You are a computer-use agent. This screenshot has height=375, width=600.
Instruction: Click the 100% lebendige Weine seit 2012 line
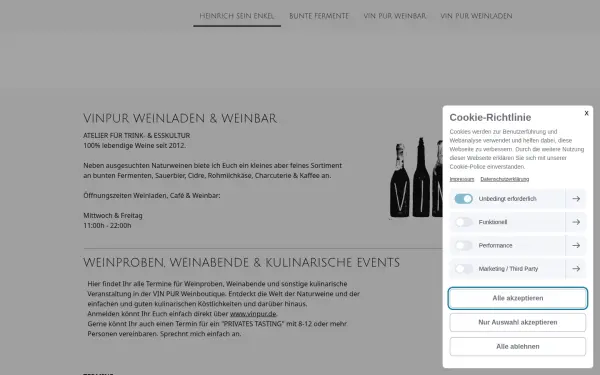pyautogui.click(x=134, y=145)
